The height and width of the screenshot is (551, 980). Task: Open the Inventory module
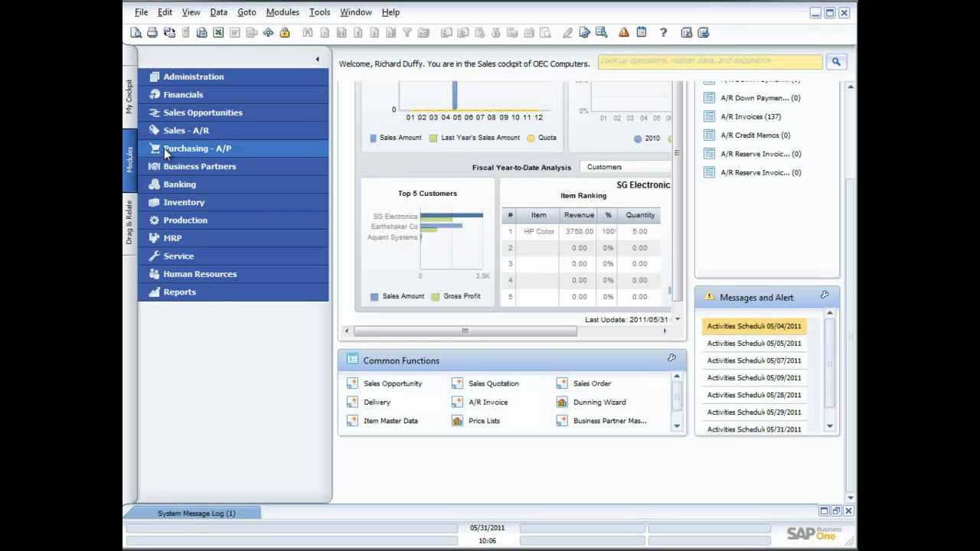point(234,202)
